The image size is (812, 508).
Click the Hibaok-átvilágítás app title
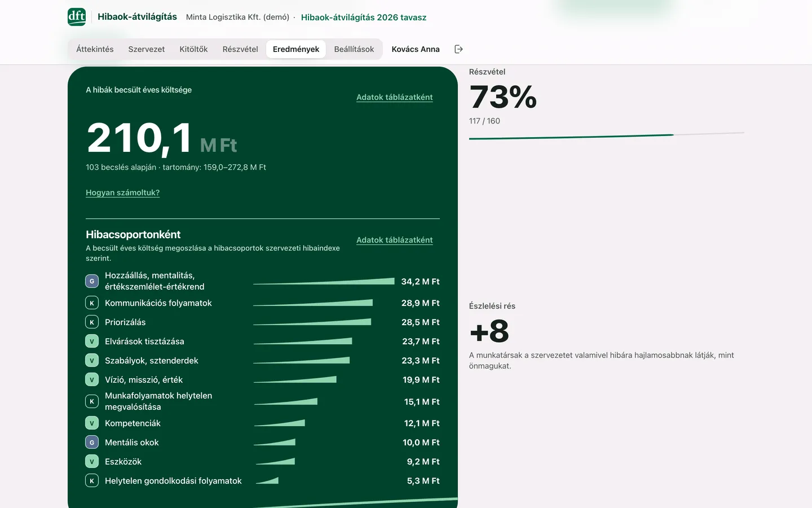137,17
